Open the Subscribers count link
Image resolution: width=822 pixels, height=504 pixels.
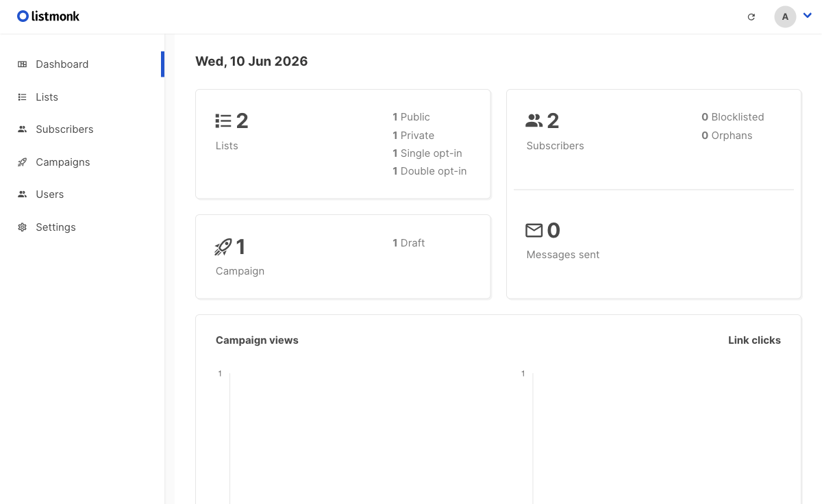point(553,121)
